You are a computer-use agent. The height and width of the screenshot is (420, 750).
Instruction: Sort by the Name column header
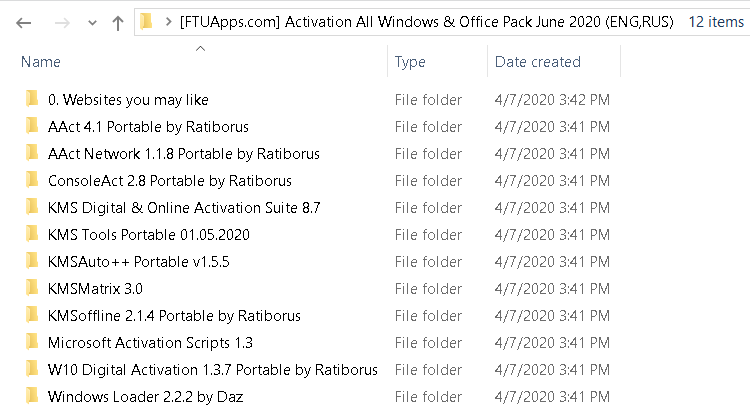(41, 62)
